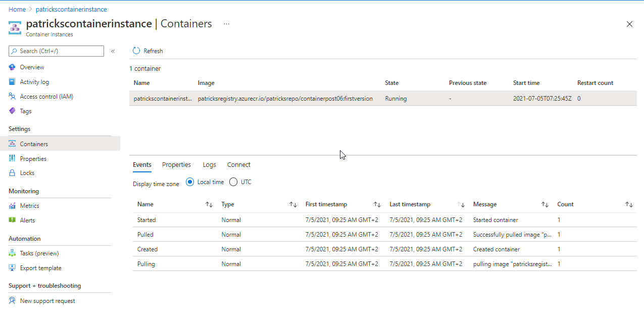Screen dimensions: 644x309
Task: Click the Activity log icon
Action: click(12, 82)
